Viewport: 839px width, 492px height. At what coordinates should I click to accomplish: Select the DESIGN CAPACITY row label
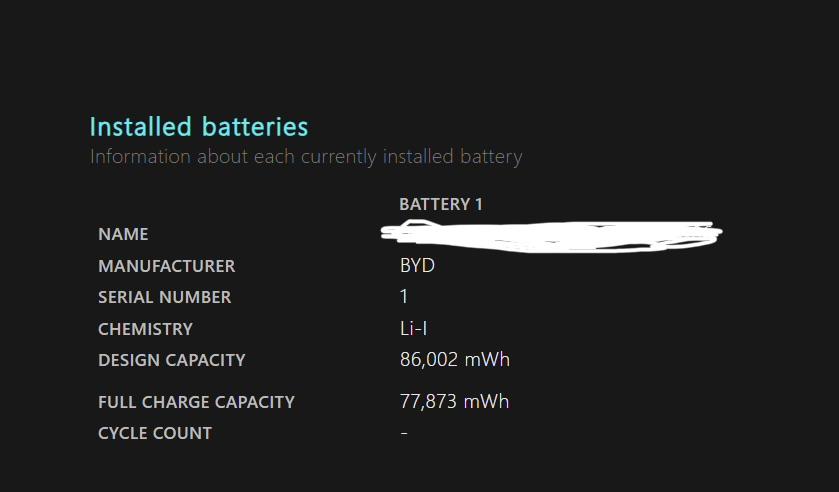click(x=171, y=360)
